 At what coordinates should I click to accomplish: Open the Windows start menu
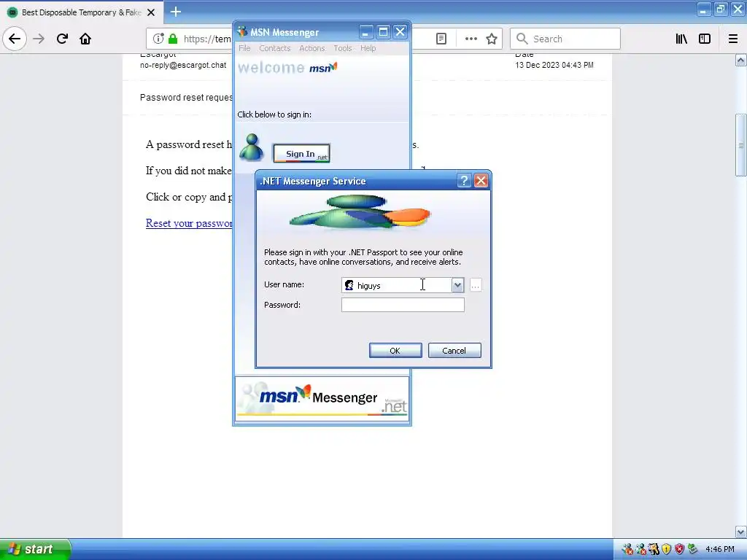point(35,550)
